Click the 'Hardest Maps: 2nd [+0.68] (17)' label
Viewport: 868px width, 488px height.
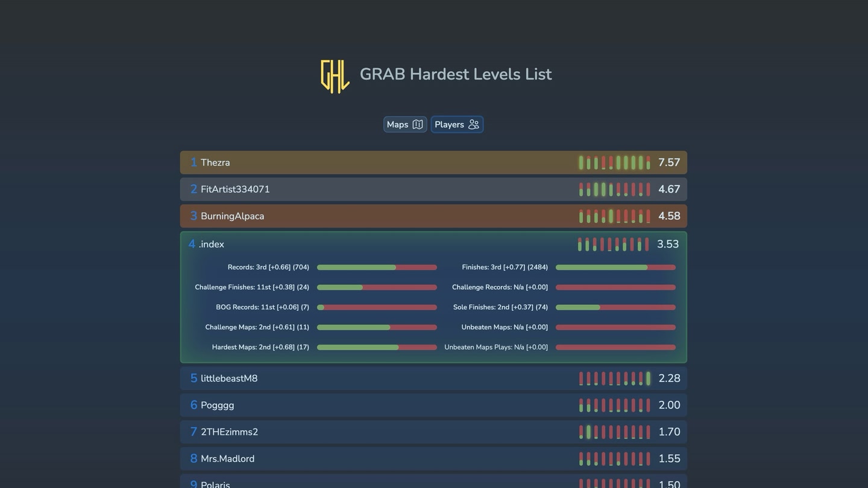click(260, 347)
